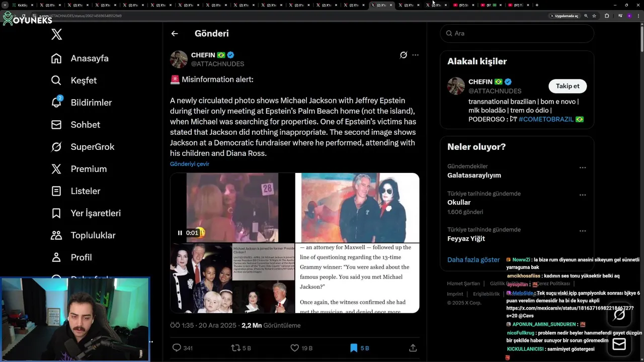Click into the Ara search field

coord(517,33)
